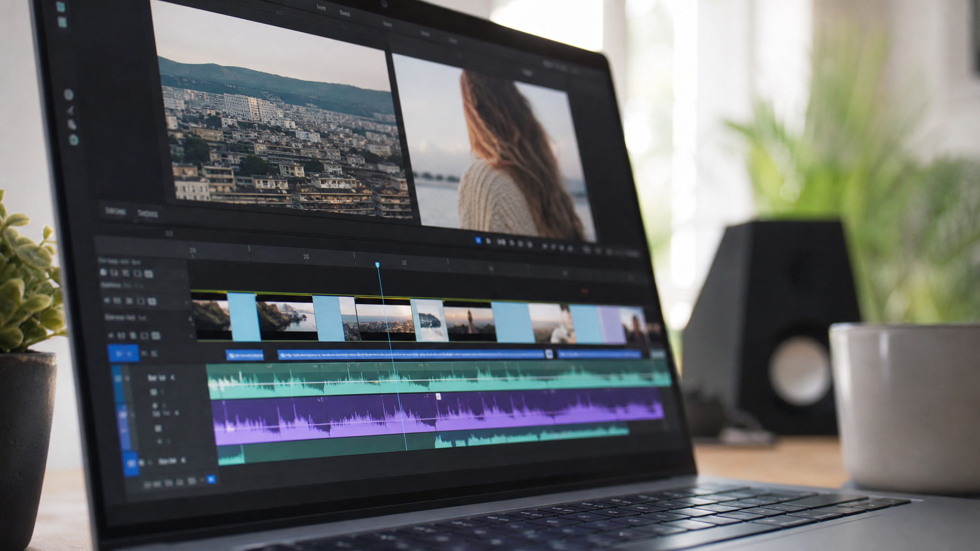Click the topmost teal square icon in the left sidebar
980x551 pixels.
pyautogui.click(x=61, y=7)
